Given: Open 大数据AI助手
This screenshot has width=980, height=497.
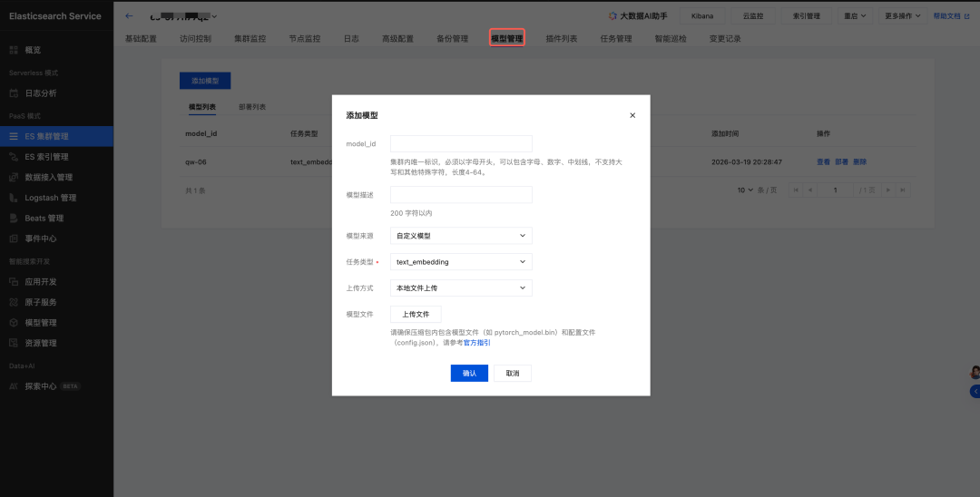Looking at the screenshot, I should click(638, 16).
